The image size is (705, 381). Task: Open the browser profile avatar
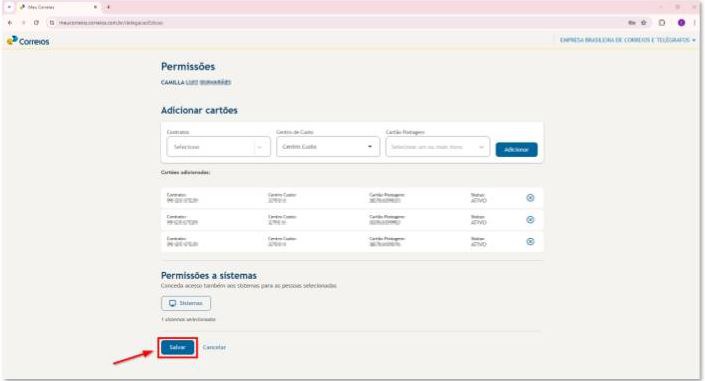pos(681,22)
